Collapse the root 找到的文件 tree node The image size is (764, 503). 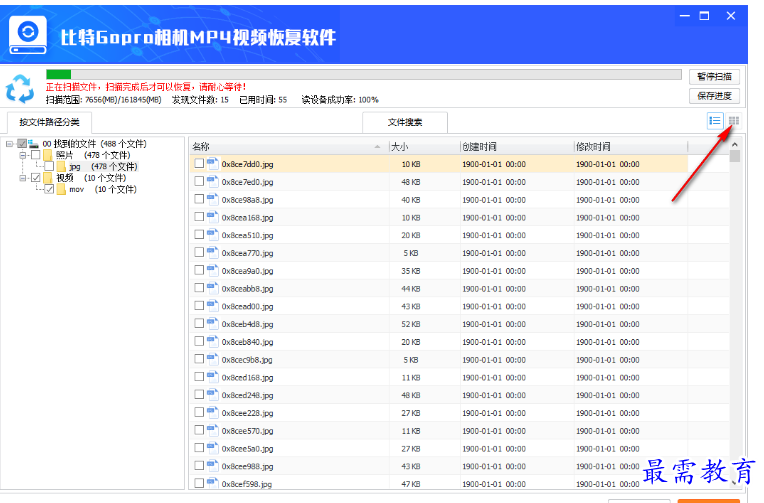[x=9, y=144]
